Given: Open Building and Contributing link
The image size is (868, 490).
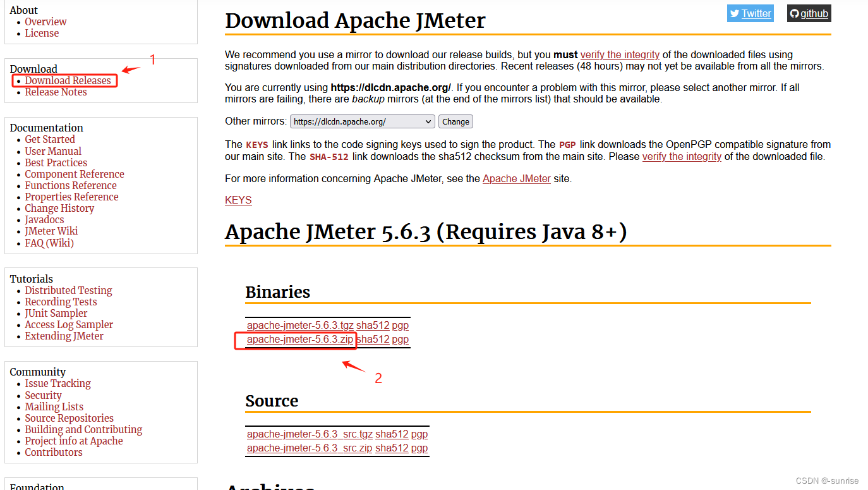Looking at the screenshot, I should (x=83, y=429).
